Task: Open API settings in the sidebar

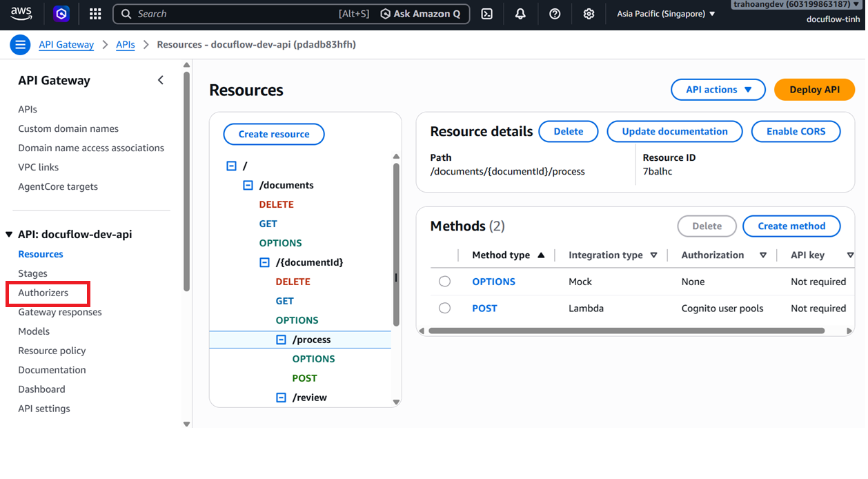Action: point(44,409)
